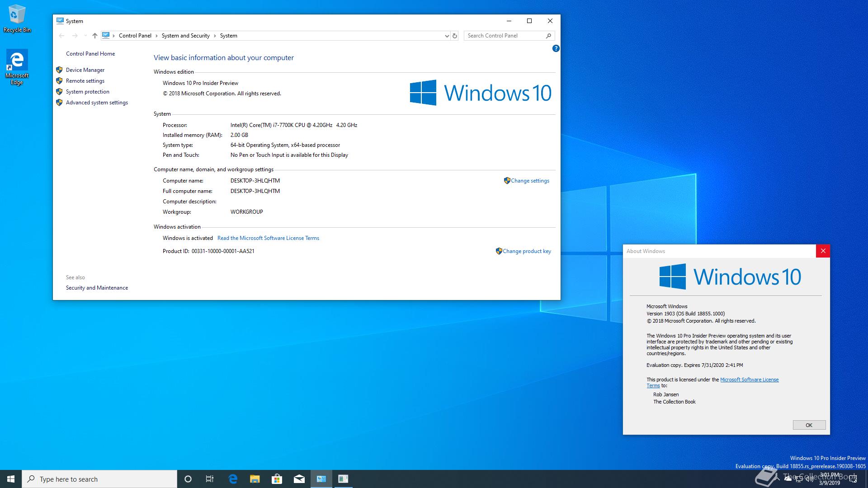
Task: Select System breadcrumb in address bar
Action: pos(229,36)
